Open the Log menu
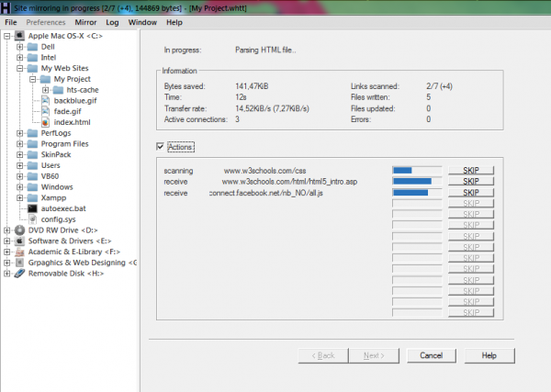Screen dimensions: 551x392 point(112,22)
